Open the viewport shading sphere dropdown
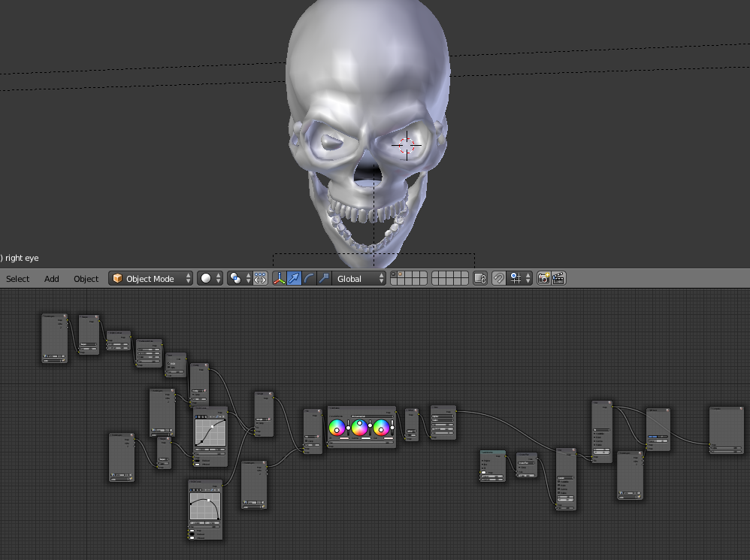 pos(210,278)
